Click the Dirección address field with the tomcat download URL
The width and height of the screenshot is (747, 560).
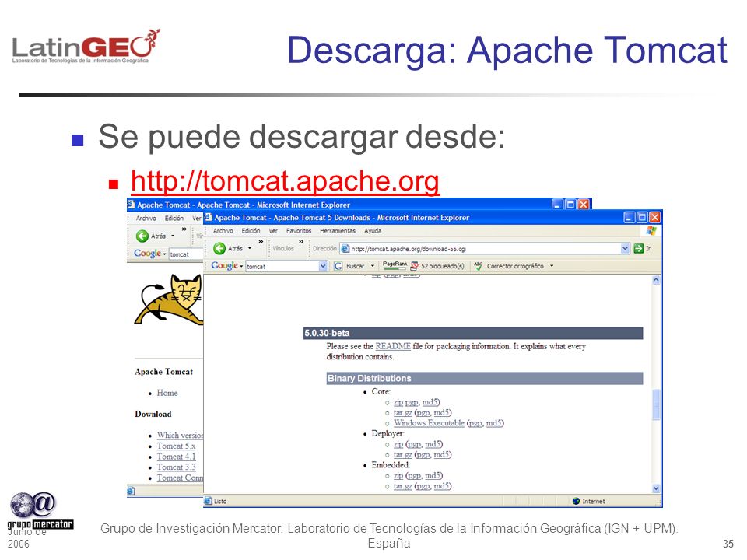[x=485, y=249]
